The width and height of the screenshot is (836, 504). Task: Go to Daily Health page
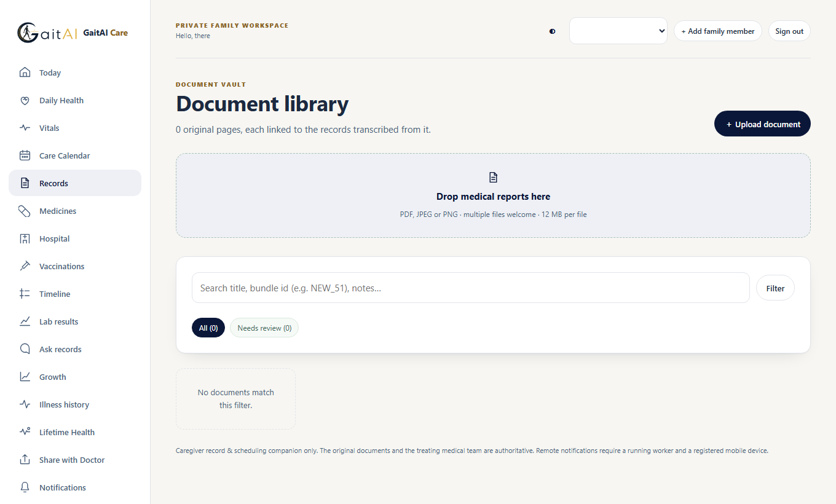tap(75, 100)
